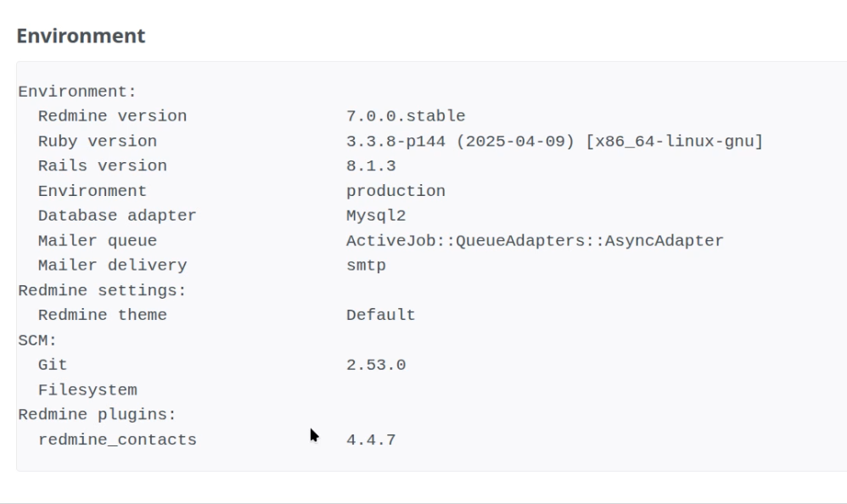The image size is (847, 504).
Task: Select the '3.3.8-p144 (2025-04-09)' Ruby value
Action: (460, 141)
